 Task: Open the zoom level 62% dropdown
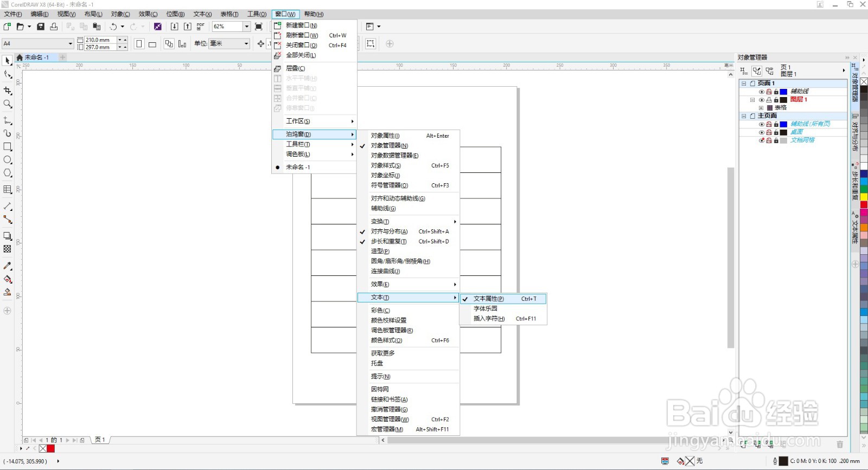tap(246, 26)
